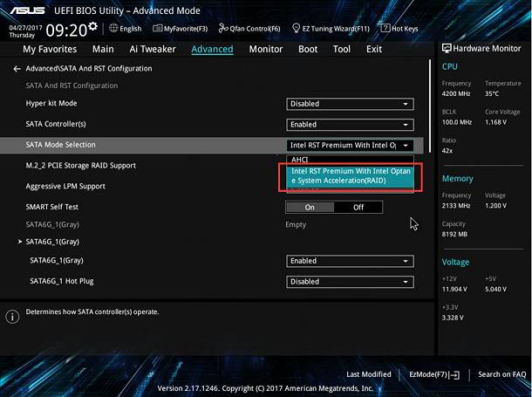Viewport: 532px width, 397px height.
Task: Open the SATA6G_1(Gray) Enabled dropdown
Action: point(350,261)
